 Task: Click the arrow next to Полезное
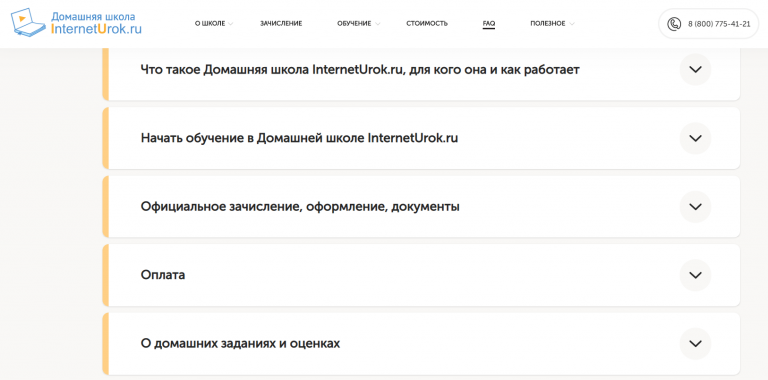point(572,24)
